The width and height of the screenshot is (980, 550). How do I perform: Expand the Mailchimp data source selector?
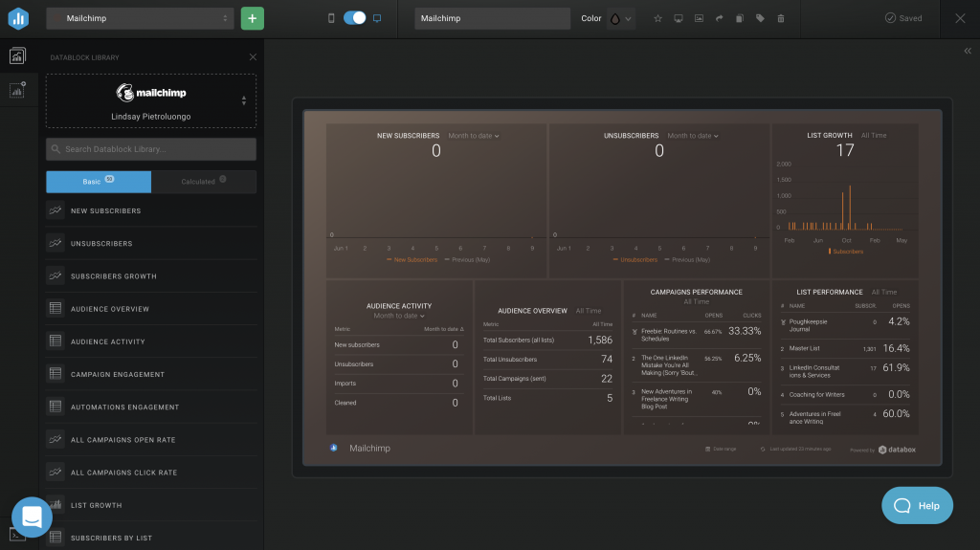click(x=151, y=100)
